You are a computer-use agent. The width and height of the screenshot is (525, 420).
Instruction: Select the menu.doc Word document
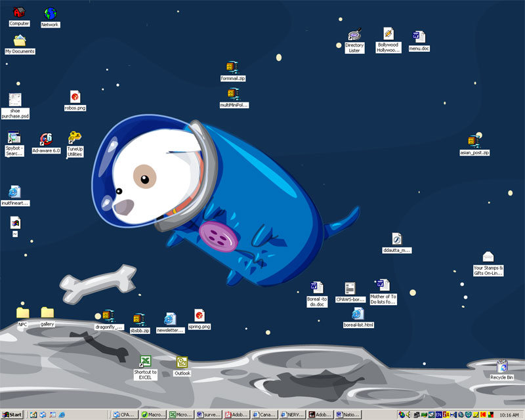pyautogui.click(x=419, y=37)
